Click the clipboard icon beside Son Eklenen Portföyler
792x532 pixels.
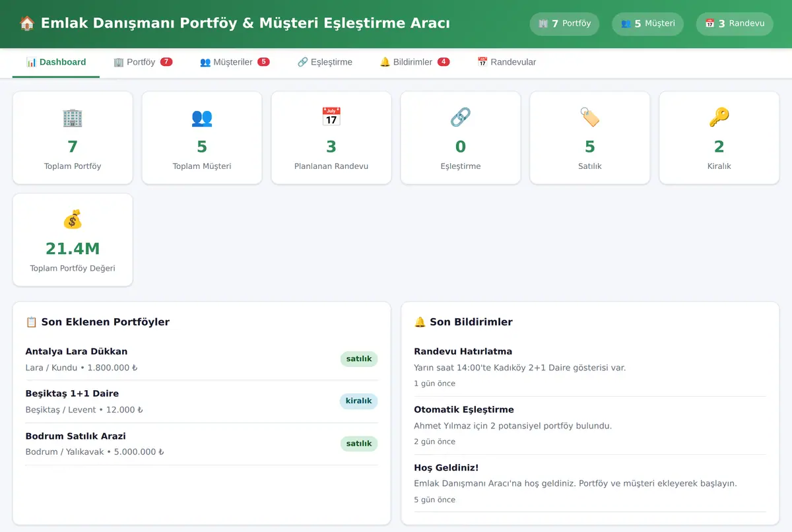[x=31, y=322]
